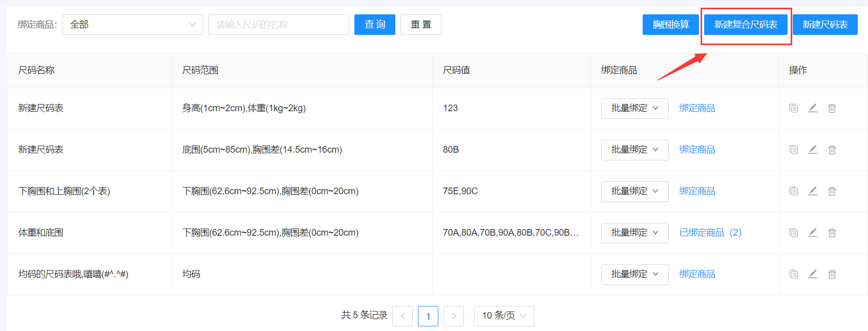Click the 新建复合尺码表 button

pos(746,25)
